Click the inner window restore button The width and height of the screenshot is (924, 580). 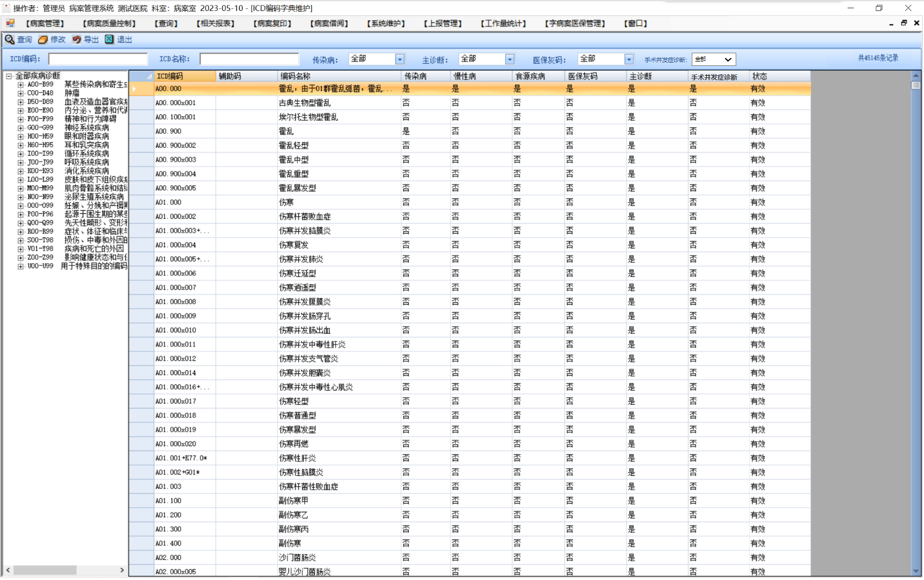click(904, 23)
